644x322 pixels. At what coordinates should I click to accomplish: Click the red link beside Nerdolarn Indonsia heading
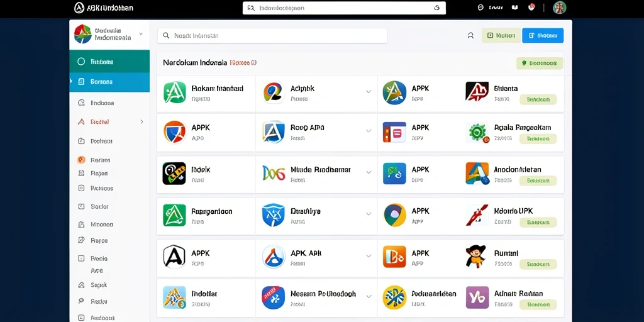(x=243, y=63)
